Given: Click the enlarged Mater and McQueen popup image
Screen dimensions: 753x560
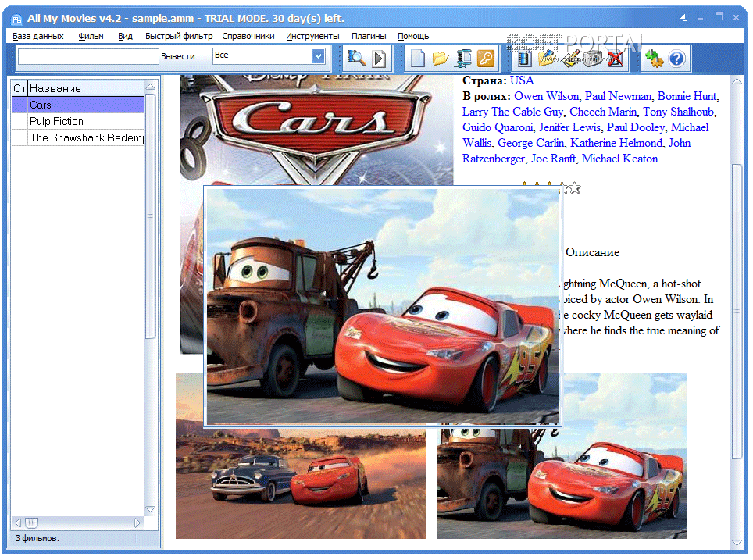Looking at the screenshot, I should click(x=383, y=306).
